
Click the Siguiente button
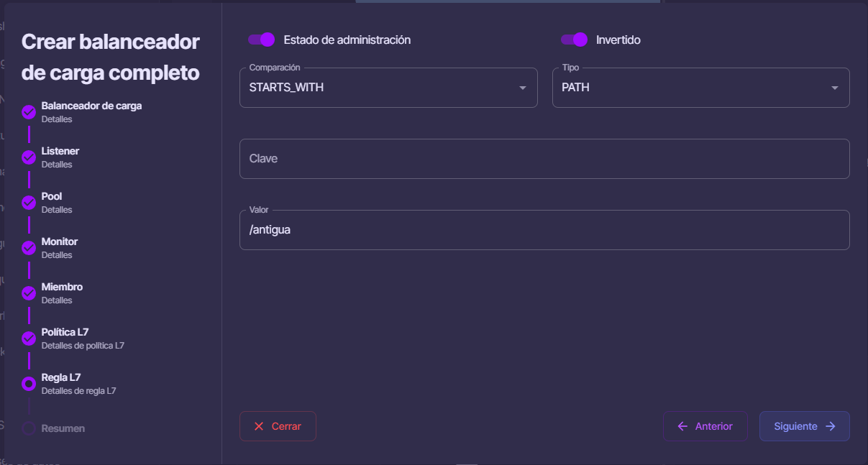[x=805, y=426]
